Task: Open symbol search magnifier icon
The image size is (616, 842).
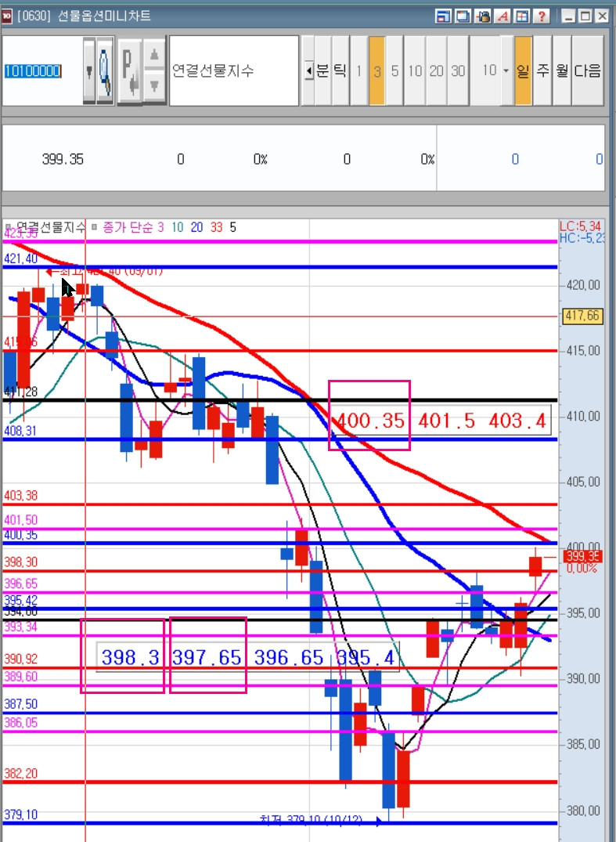Action: 105,70
